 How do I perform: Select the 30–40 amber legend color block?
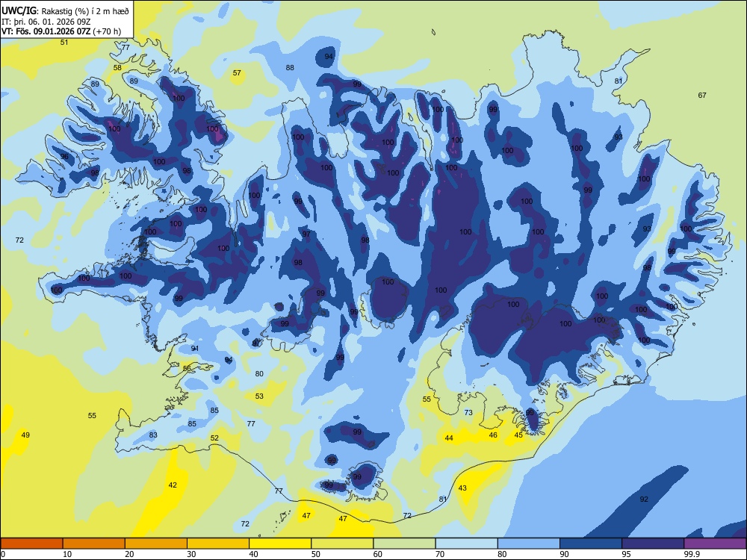pos(218,544)
